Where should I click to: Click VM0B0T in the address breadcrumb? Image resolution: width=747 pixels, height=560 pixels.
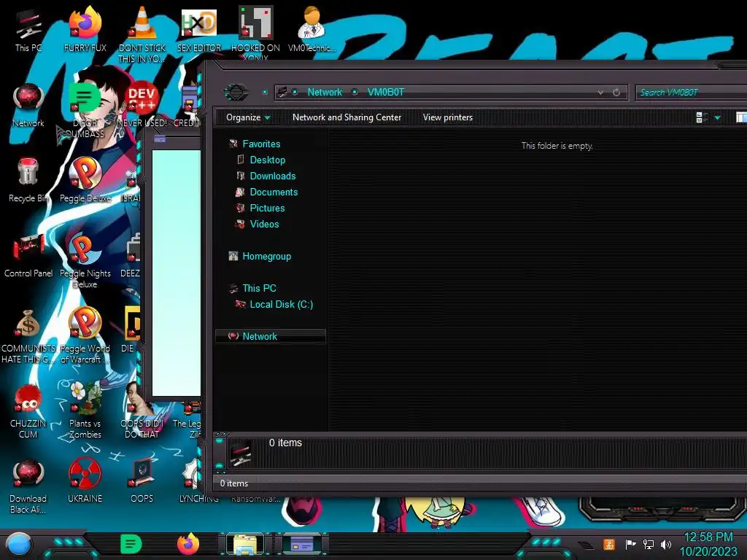coord(385,93)
